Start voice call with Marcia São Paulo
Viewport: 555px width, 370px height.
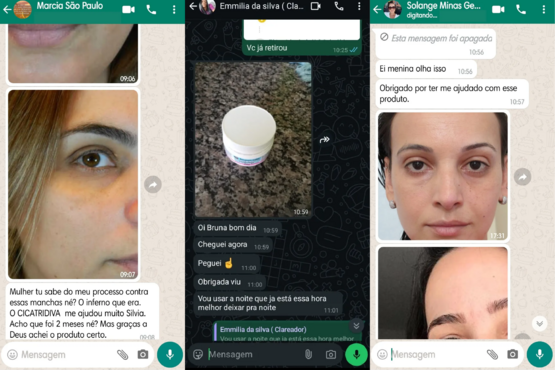click(x=151, y=10)
